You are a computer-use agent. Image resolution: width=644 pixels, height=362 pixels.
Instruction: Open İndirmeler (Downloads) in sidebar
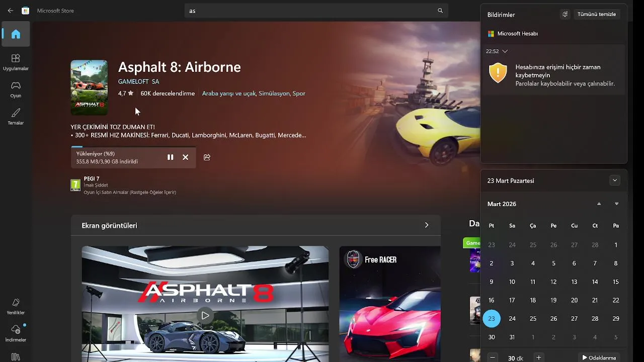pyautogui.click(x=16, y=333)
